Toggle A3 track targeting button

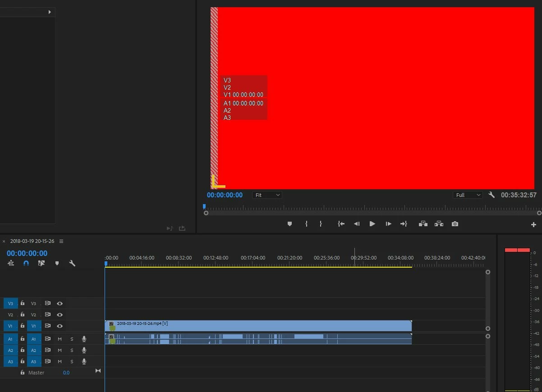33,361
